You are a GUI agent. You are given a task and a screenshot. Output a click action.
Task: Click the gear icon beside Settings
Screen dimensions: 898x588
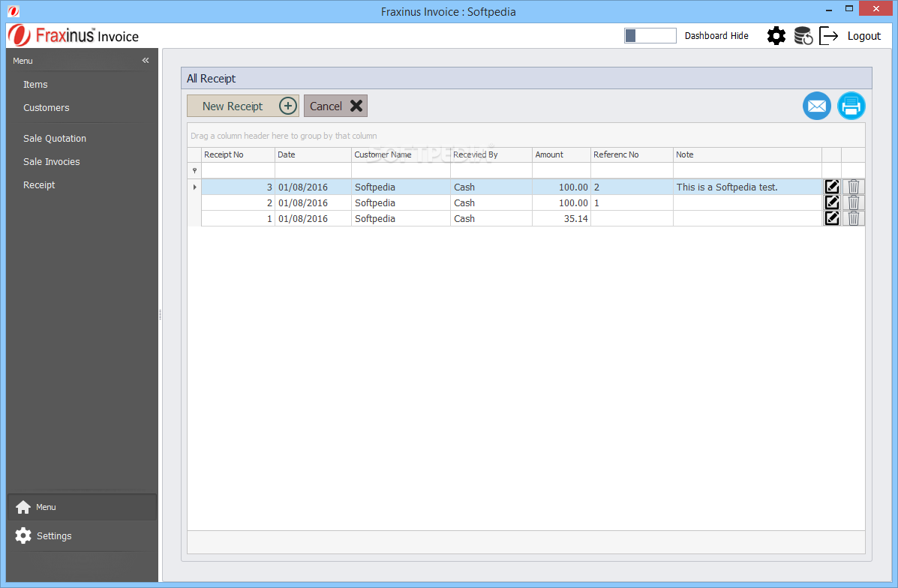(x=23, y=536)
